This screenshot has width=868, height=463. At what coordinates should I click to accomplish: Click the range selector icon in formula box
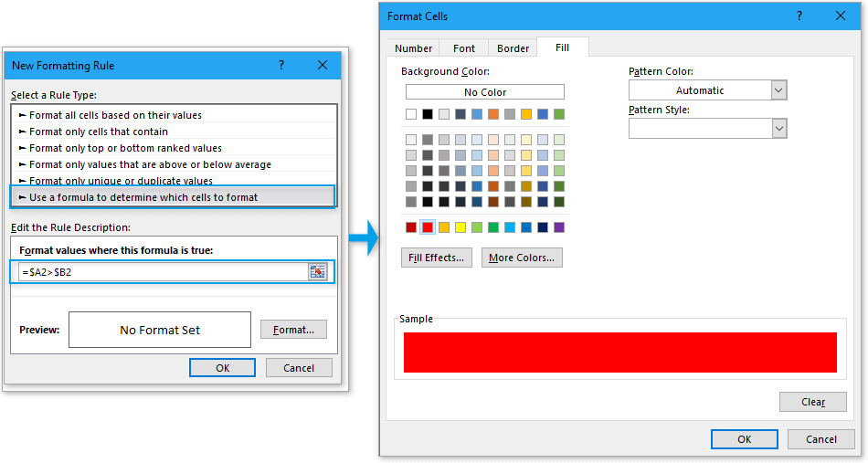point(317,272)
